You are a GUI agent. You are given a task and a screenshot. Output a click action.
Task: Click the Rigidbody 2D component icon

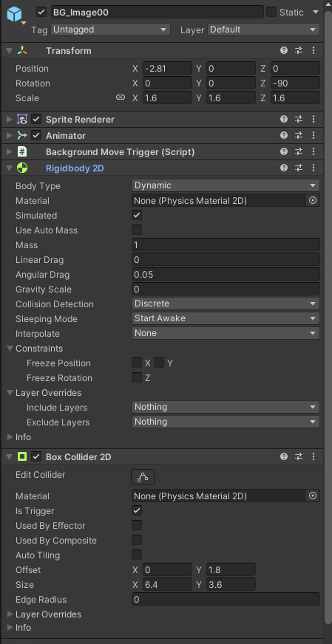[22, 168]
